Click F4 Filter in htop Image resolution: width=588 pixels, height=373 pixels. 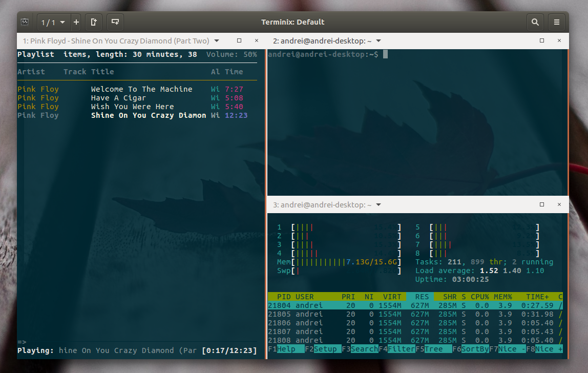pyautogui.click(x=397, y=349)
